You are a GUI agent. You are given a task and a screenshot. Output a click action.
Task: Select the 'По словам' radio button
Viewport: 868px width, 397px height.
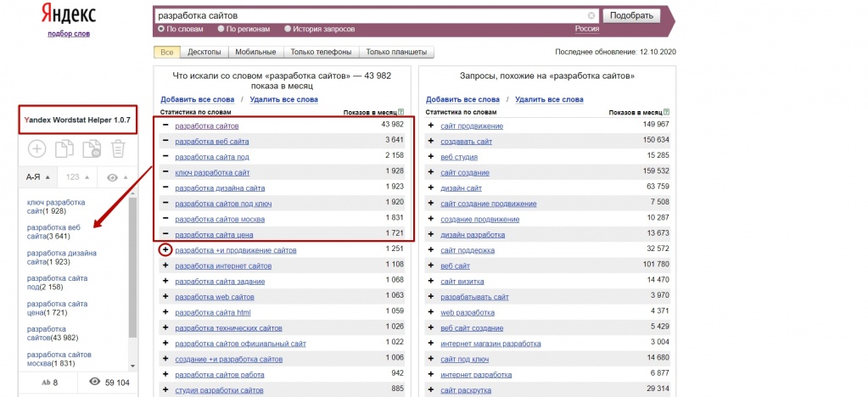(161, 29)
